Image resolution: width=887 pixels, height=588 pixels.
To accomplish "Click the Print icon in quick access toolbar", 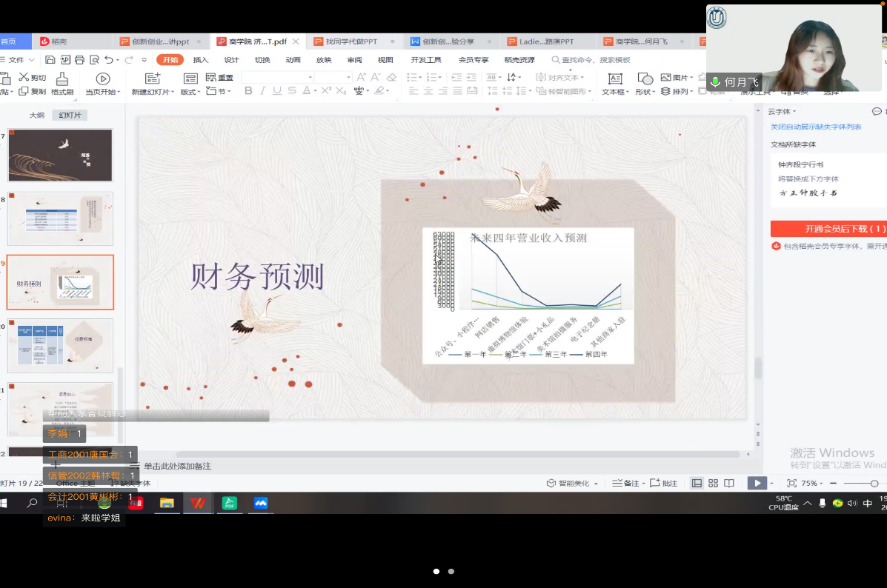I will pyautogui.click(x=80, y=60).
